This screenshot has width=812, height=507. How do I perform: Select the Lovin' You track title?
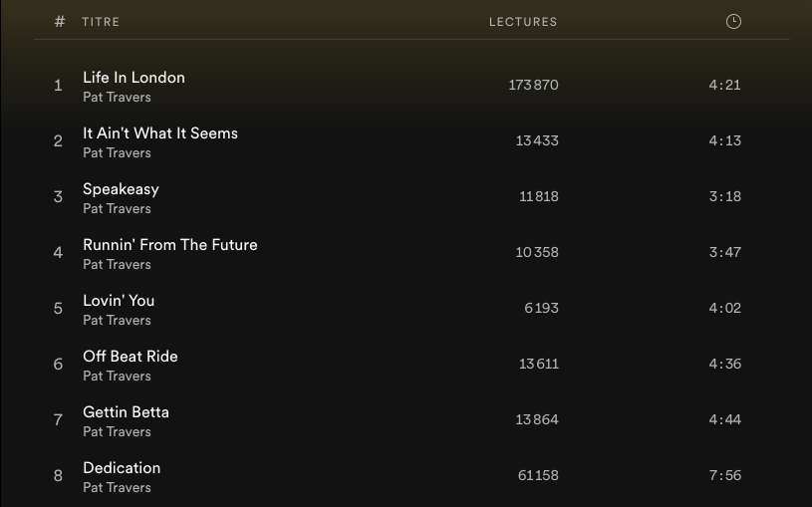[119, 301]
